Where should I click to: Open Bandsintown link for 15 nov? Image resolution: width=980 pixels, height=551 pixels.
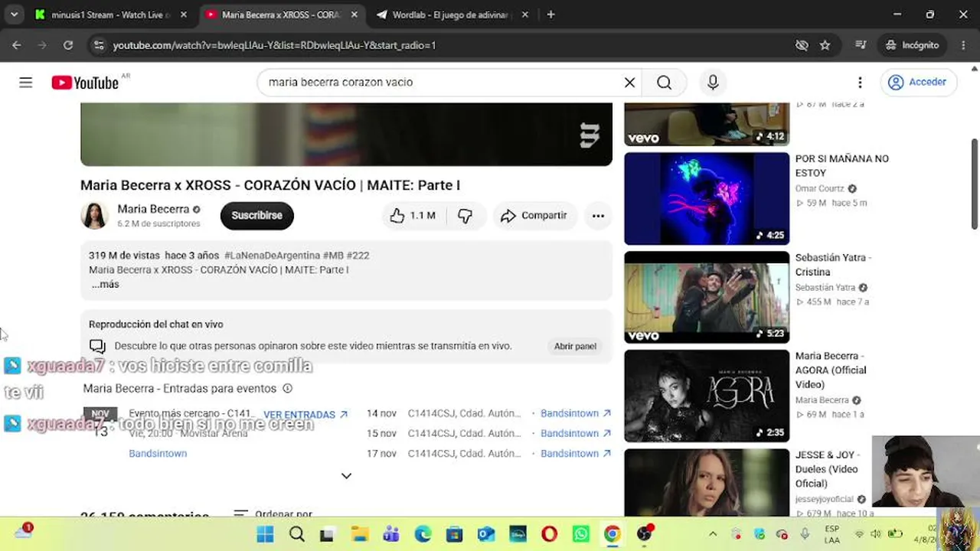coord(576,433)
